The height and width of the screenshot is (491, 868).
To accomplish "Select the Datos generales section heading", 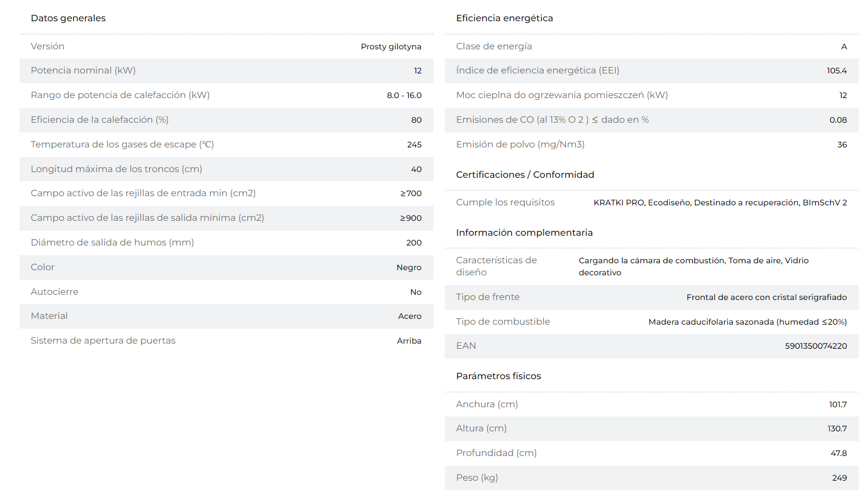I will 68,18.
